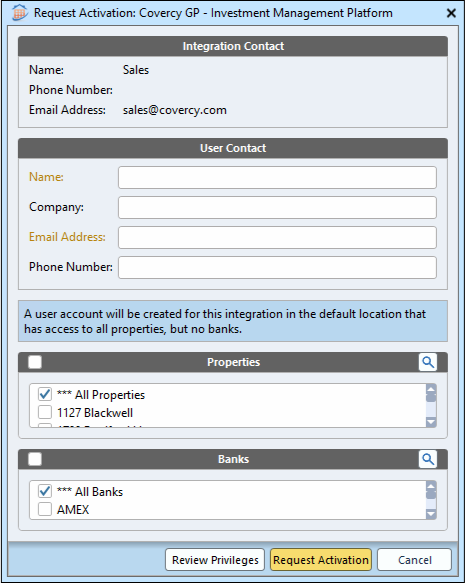Image resolution: width=465 pixels, height=583 pixels.
Task: Uncheck the All Banks checkbox
Action: tap(45, 491)
